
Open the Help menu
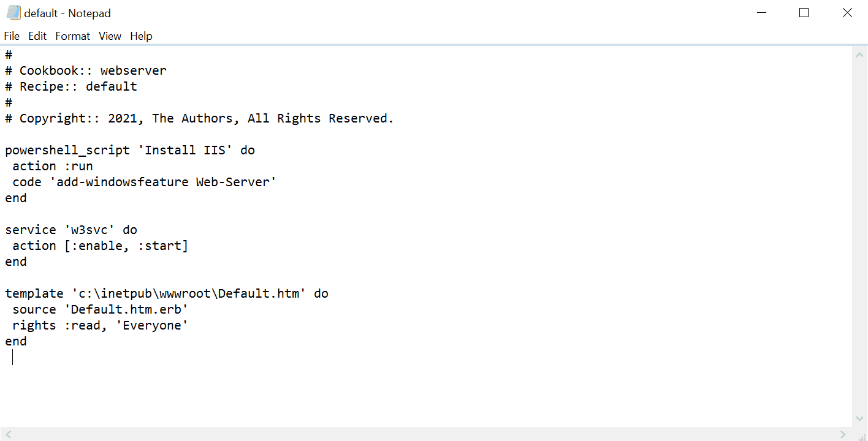tap(141, 36)
